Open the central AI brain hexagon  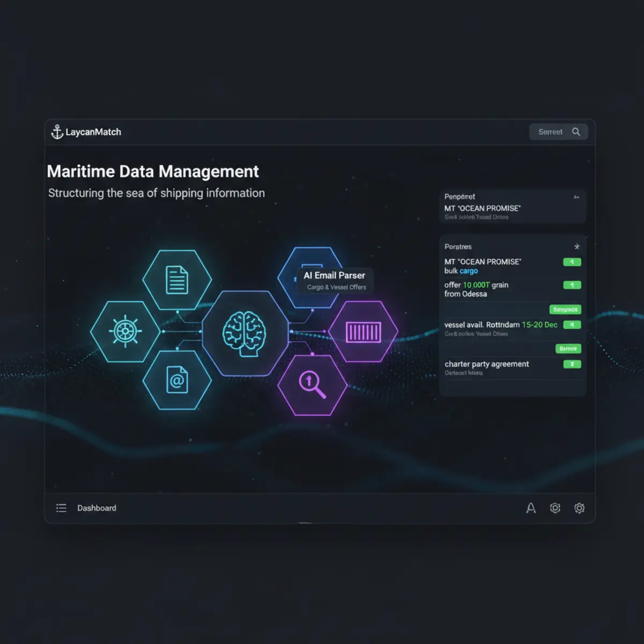(x=245, y=333)
